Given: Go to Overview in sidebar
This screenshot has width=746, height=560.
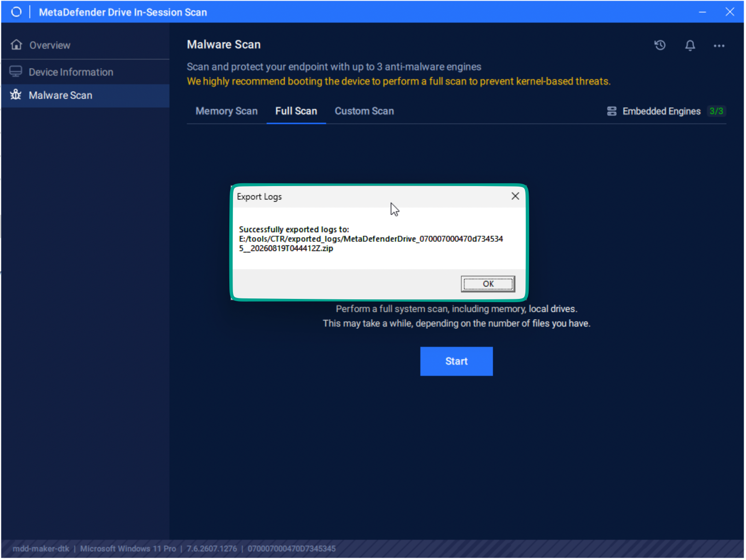Looking at the screenshot, I should click(85, 45).
